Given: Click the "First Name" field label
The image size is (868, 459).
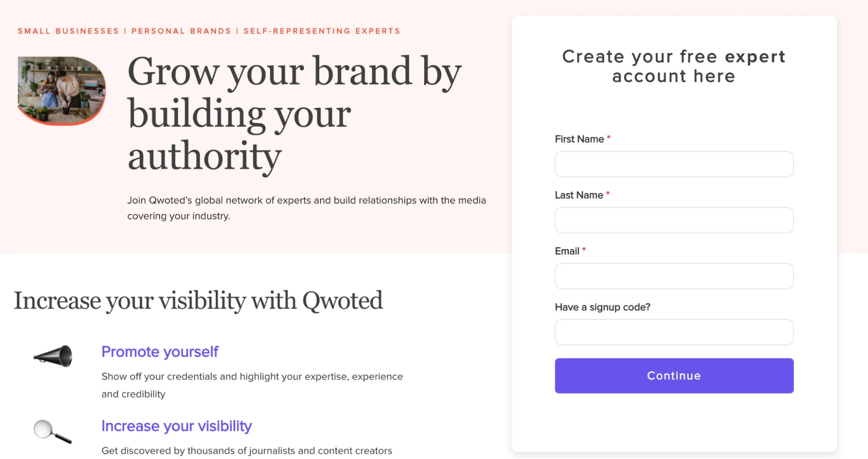Looking at the screenshot, I should click(x=579, y=139).
